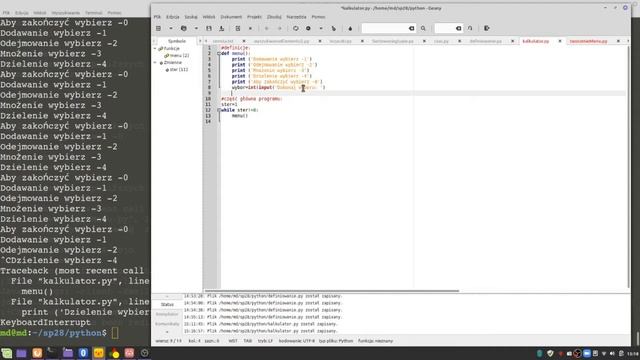Click the Open file toolbar icon
The height and width of the screenshot is (360, 640).
point(184,29)
